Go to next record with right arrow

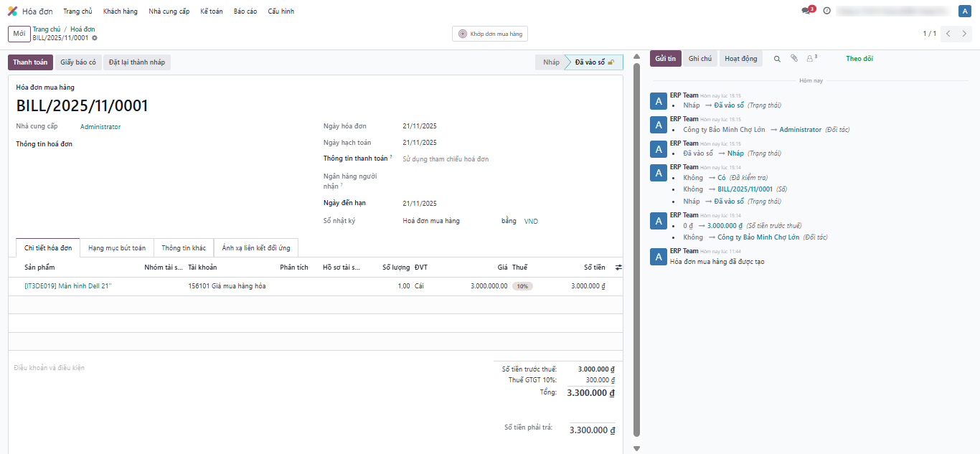pos(965,34)
